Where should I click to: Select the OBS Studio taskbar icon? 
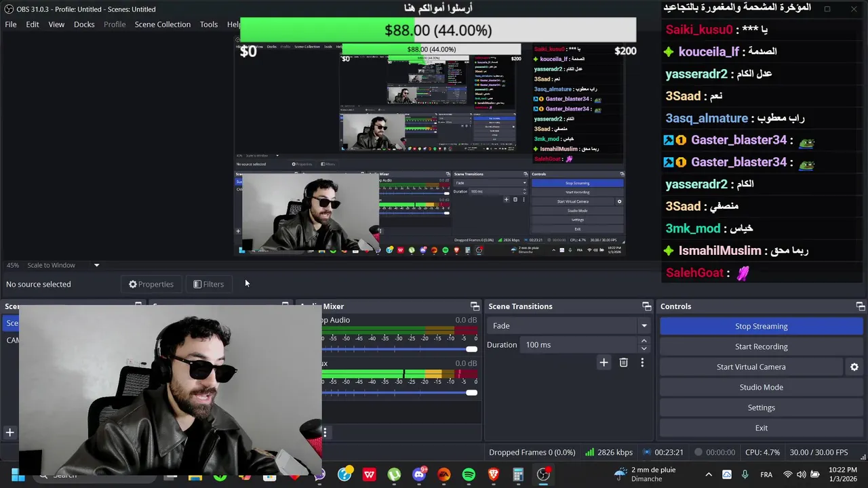[543, 474]
